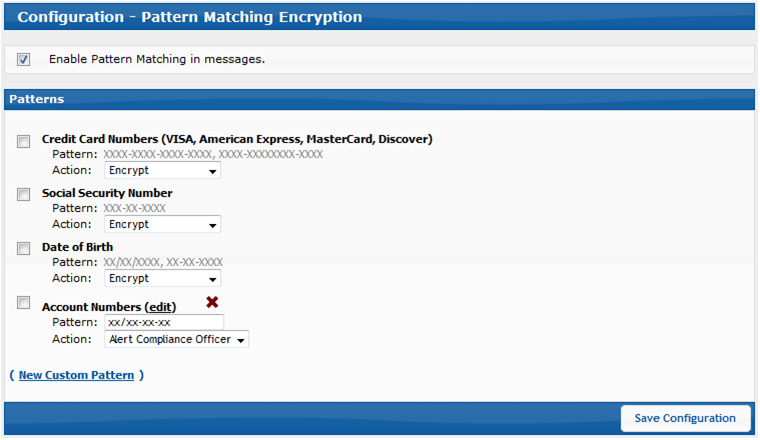Click the Save Configuration button
Viewport: 760px width, 440px height.
pyautogui.click(x=685, y=418)
